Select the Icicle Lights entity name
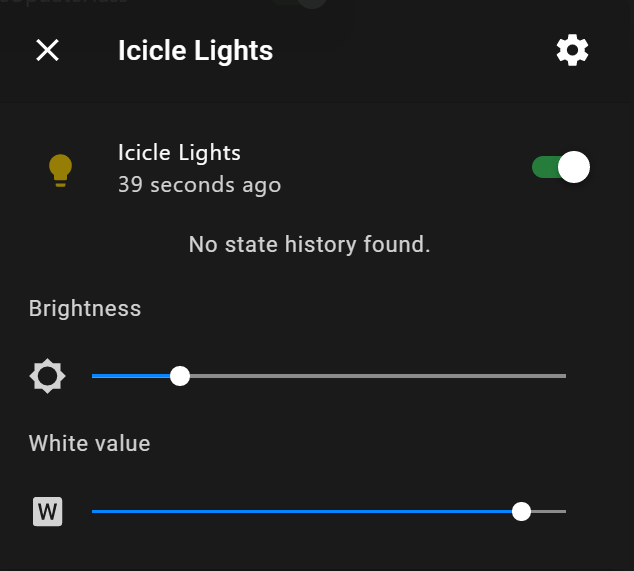 [x=179, y=153]
